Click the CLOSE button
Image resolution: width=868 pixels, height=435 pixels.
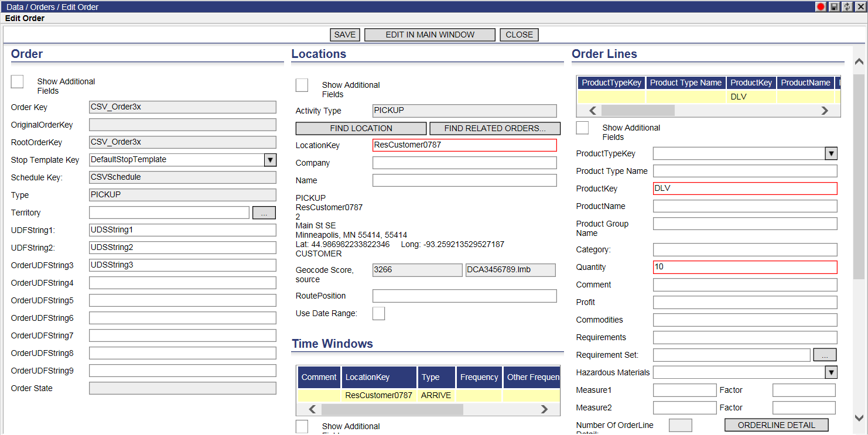click(x=519, y=35)
